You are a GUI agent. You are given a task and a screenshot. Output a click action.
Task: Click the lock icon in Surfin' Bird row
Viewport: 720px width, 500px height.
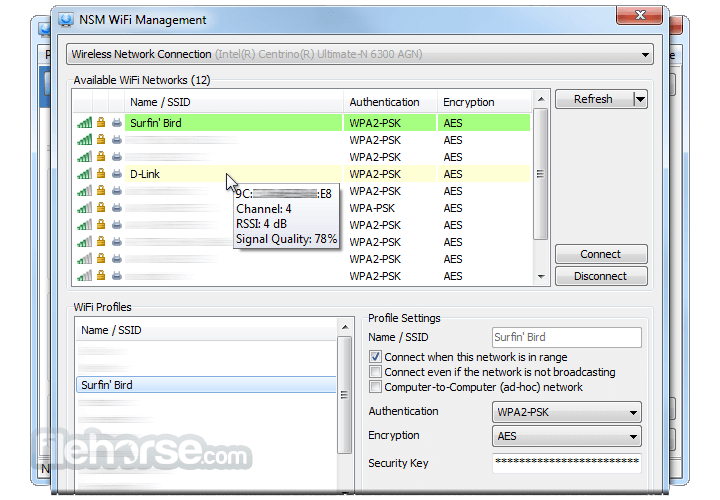tap(101, 123)
